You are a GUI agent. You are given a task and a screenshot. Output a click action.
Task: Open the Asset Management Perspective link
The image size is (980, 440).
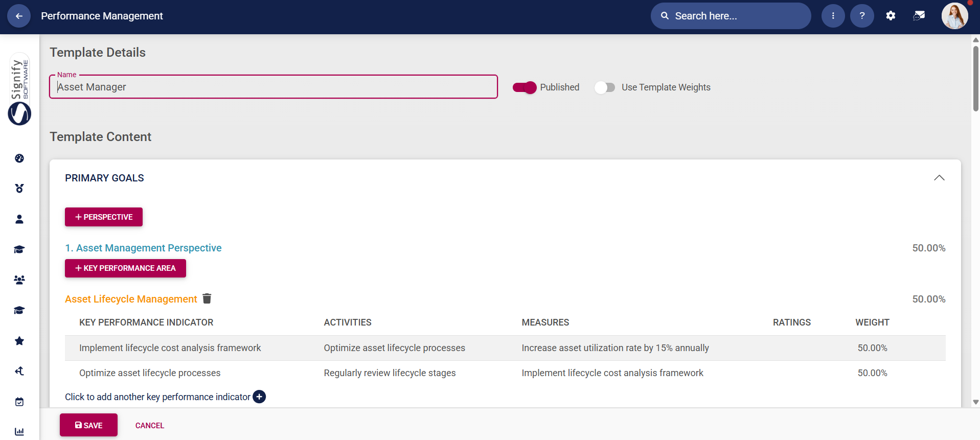tap(144, 248)
